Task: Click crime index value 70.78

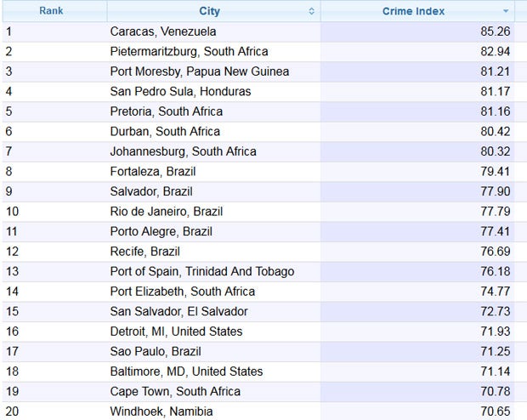Action: [496, 391]
